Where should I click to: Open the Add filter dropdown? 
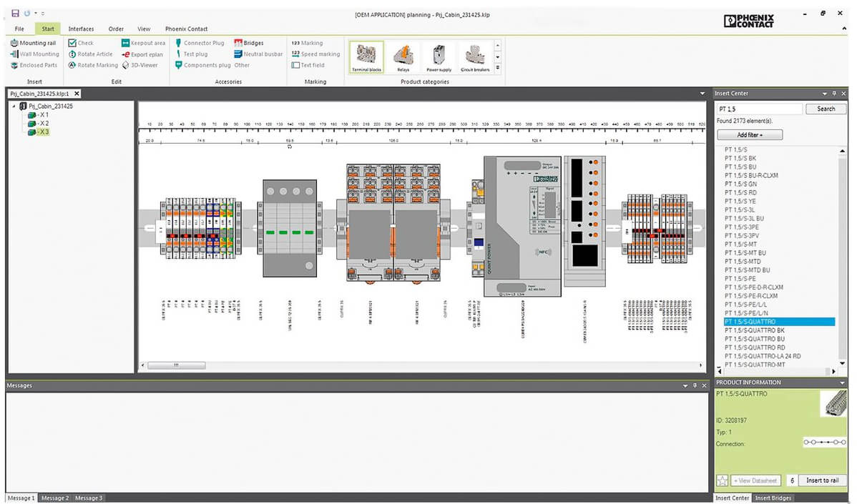750,135
